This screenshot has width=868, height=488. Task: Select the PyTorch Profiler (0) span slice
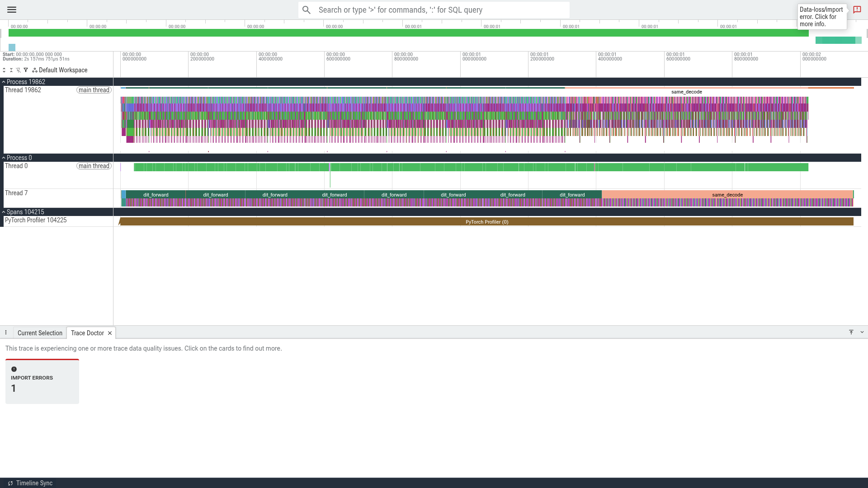click(x=487, y=222)
